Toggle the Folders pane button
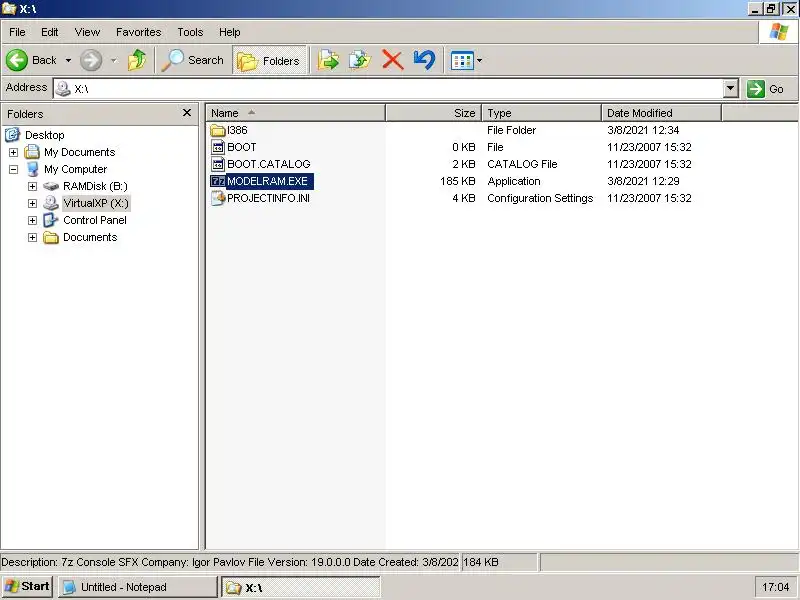 click(x=269, y=61)
